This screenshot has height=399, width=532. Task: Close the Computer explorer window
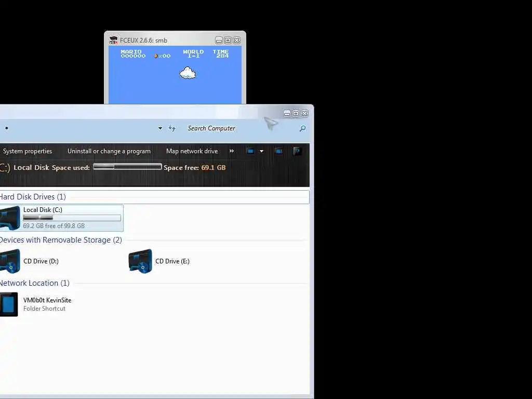(x=304, y=113)
